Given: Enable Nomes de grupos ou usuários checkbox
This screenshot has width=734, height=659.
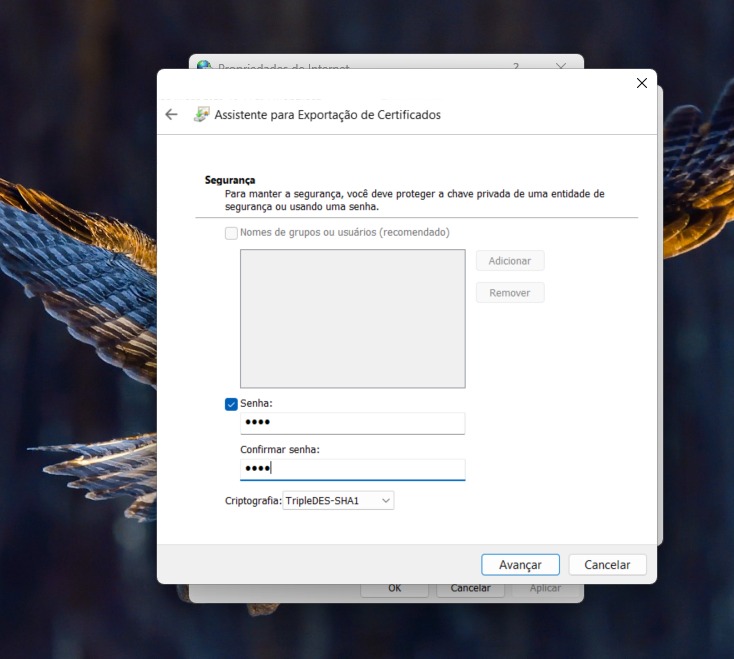Looking at the screenshot, I should [232, 233].
